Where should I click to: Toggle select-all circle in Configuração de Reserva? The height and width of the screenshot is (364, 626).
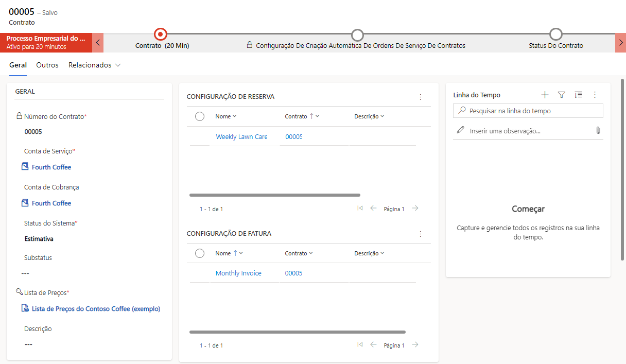(x=200, y=116)
